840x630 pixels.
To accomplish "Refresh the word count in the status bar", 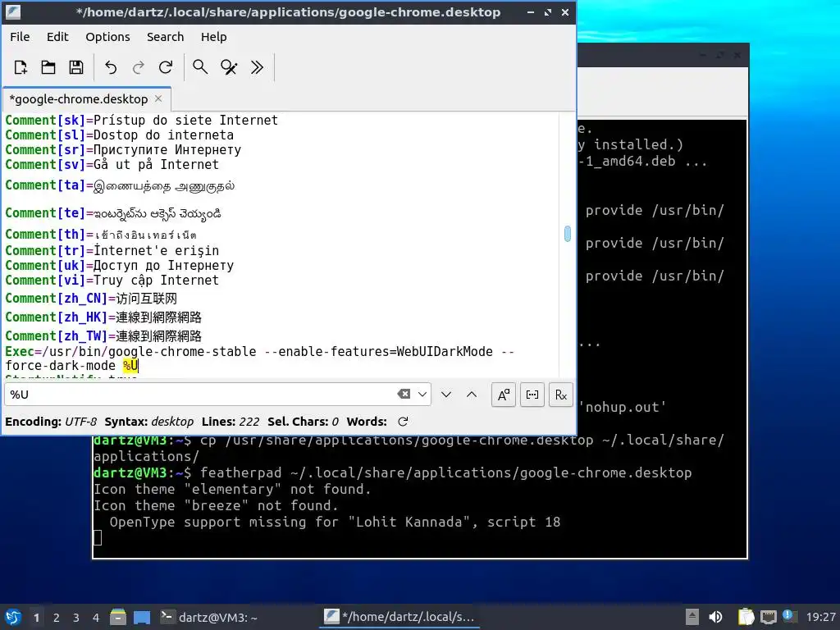I will [403, 422].
